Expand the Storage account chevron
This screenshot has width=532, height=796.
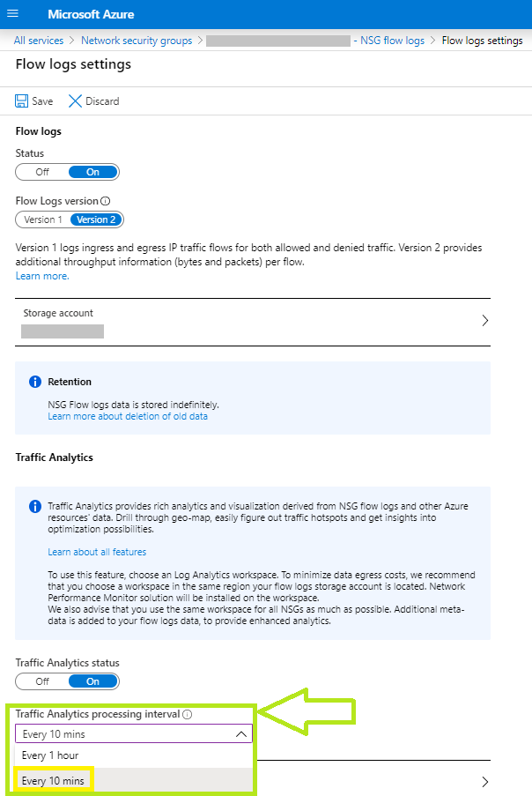tap(484, 320)
